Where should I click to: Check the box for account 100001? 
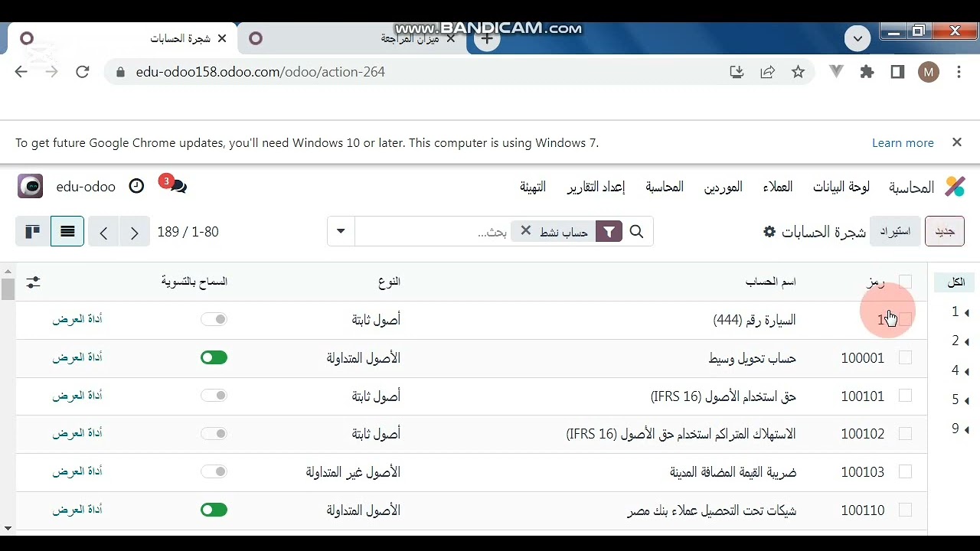click(x=905, y=357)
